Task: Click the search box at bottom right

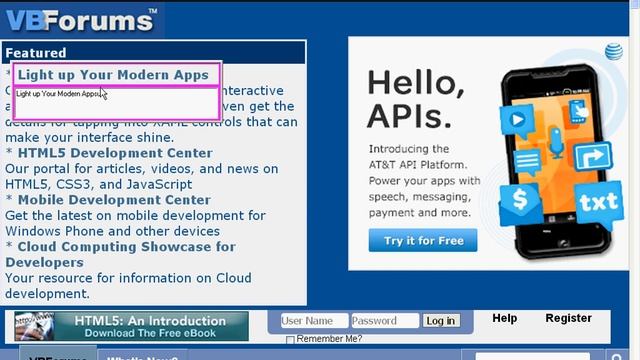Action: (533, 356)
